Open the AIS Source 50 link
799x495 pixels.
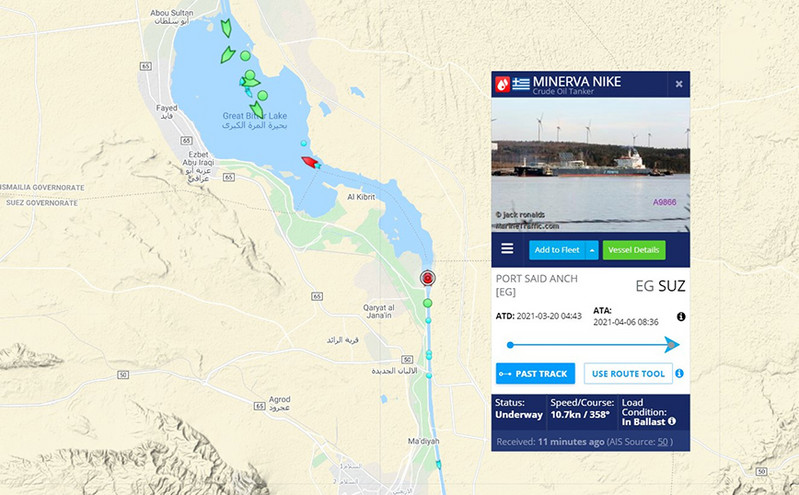point(662,441)
